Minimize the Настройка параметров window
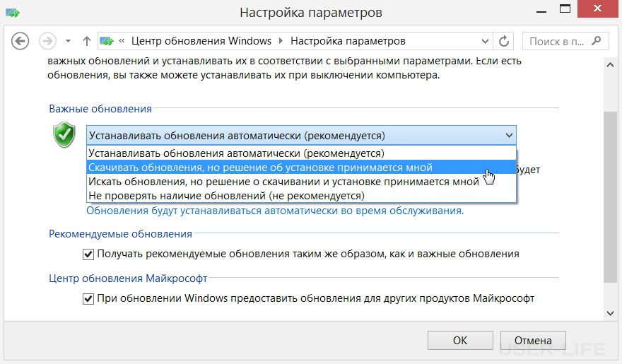The height and width of the screenshot is (364, 622). 541,12
